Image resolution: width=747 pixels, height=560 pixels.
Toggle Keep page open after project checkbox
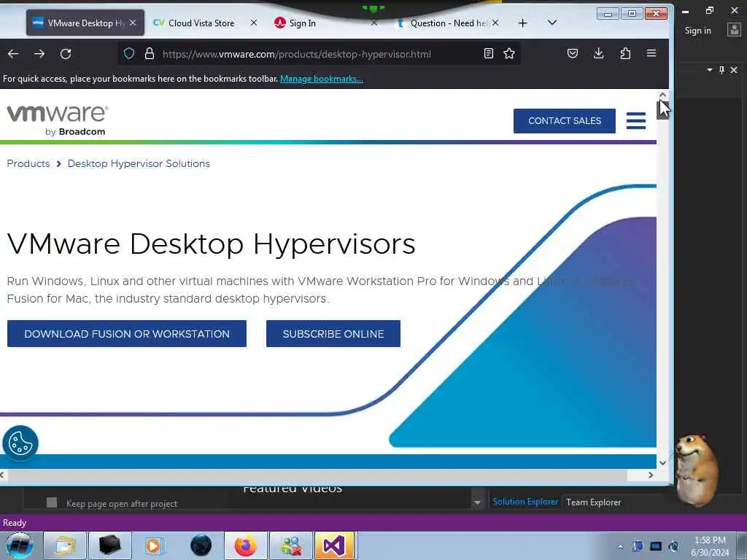click(52, 502)
